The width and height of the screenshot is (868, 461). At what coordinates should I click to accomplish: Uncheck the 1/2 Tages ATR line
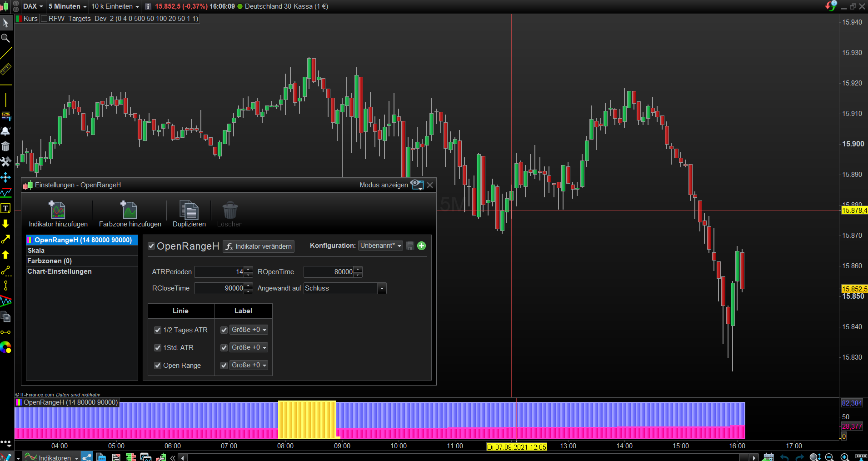(158, 330)
